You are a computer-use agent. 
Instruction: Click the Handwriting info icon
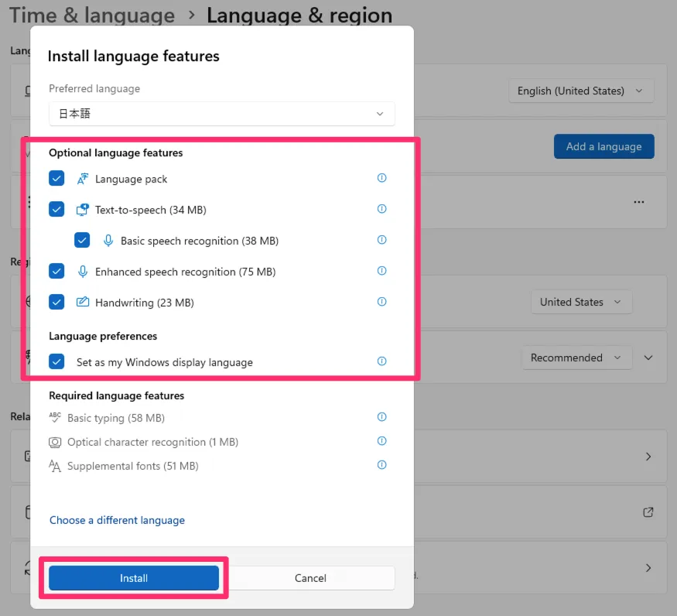[x=381, y=302]
